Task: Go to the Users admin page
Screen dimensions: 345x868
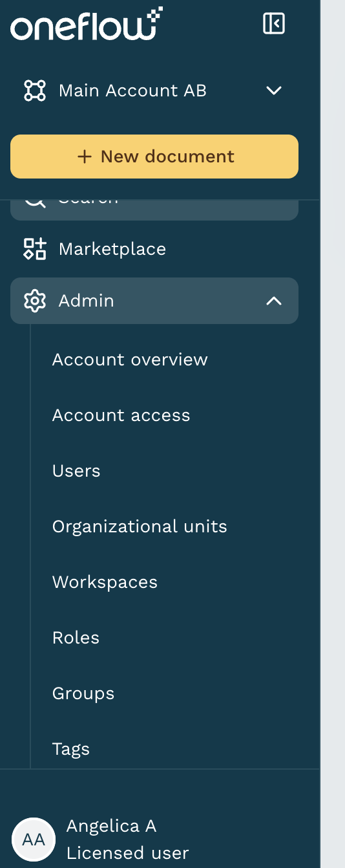Action: [76, 471]
